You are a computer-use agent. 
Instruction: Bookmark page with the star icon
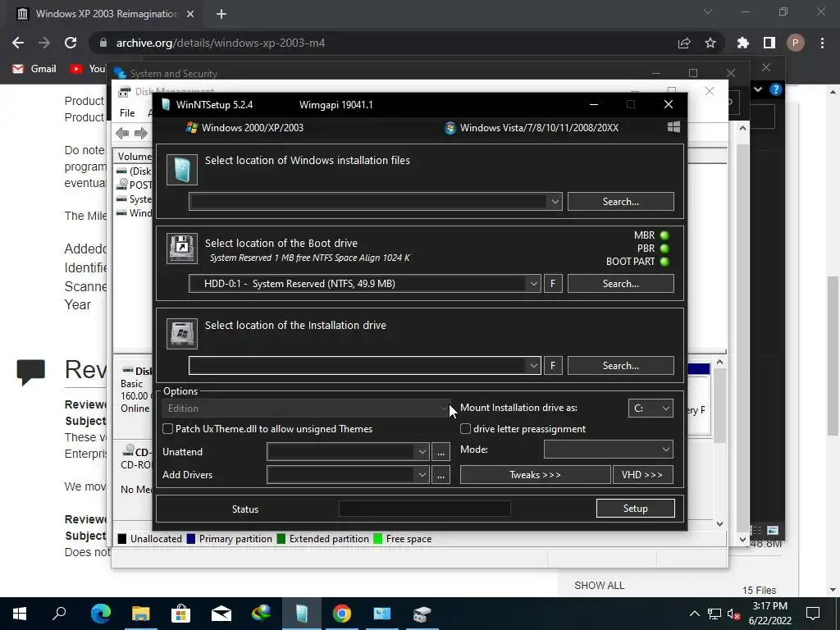pos(710,43)
